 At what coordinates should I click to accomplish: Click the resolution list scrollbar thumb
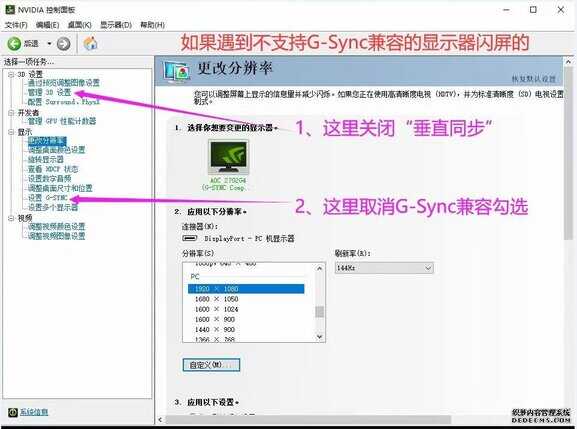tap(320, 312)
